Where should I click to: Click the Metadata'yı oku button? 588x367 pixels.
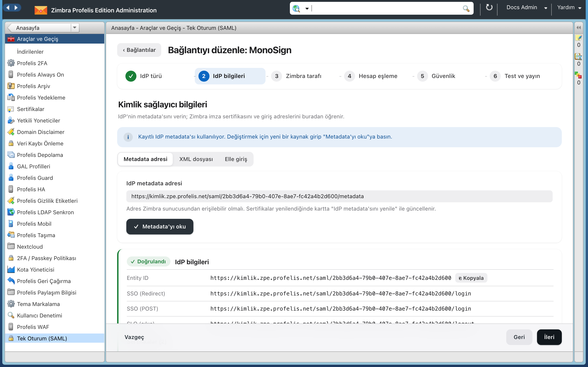click(x=160, y=226)
